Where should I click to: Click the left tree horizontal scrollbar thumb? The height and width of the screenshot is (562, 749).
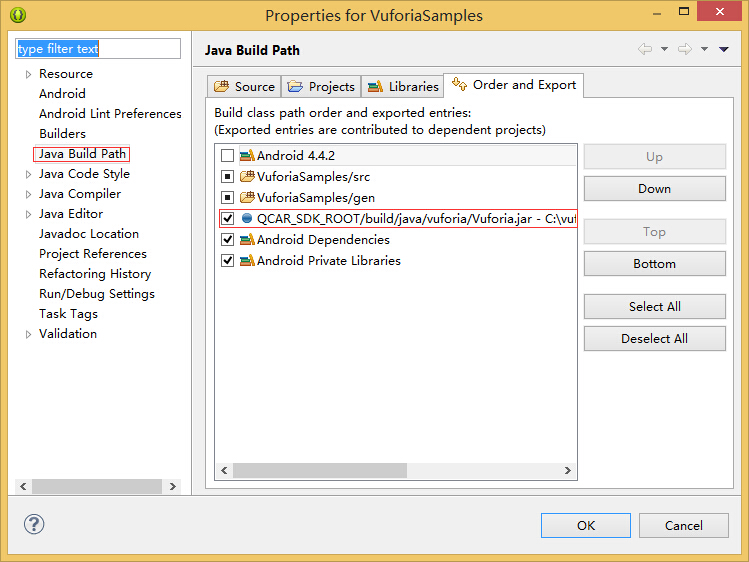(96, 487)
